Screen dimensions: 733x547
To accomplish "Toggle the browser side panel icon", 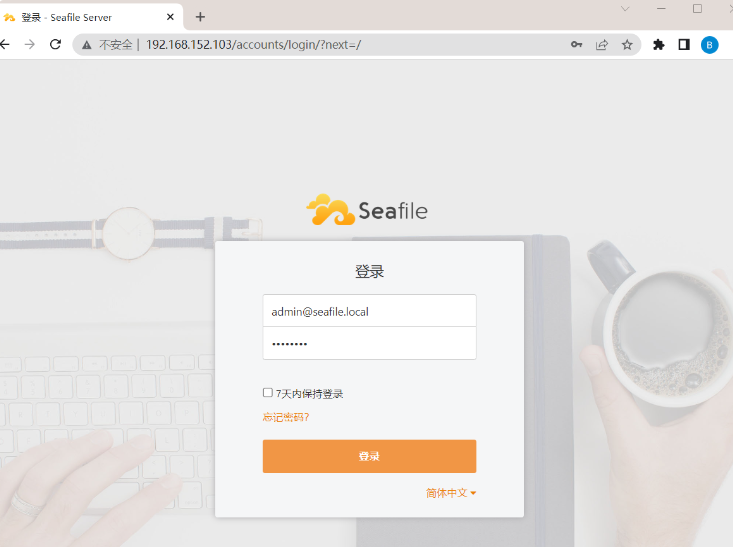I will click(684, 44).
